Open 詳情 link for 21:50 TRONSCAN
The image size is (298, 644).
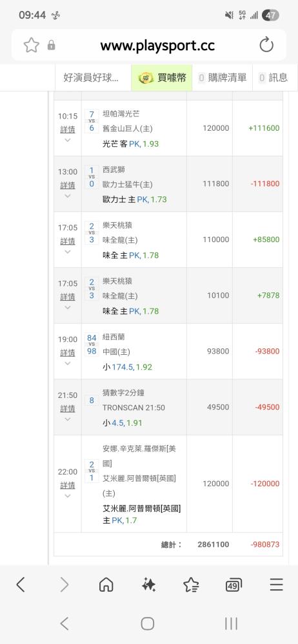(x=68, y=409)
